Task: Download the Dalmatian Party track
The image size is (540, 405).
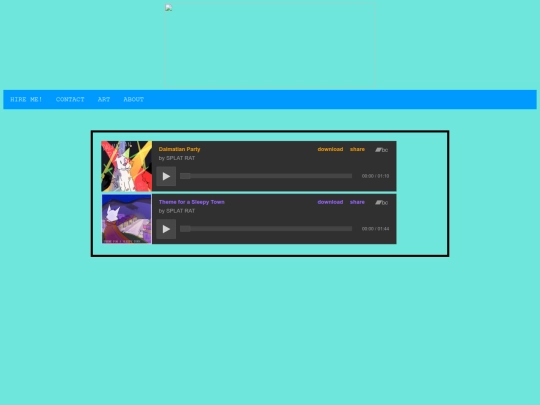Action: pyautogui.click(x=330, y=149)
